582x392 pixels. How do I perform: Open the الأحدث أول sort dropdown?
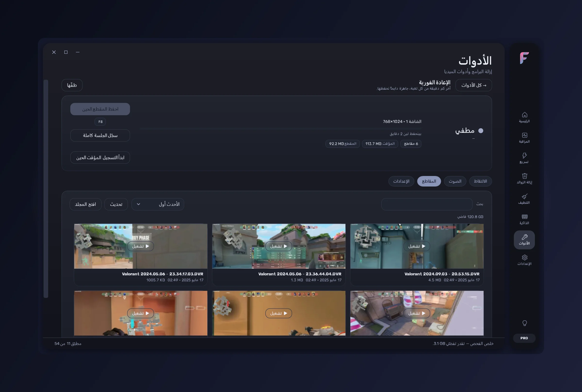[x=158, y=204]
